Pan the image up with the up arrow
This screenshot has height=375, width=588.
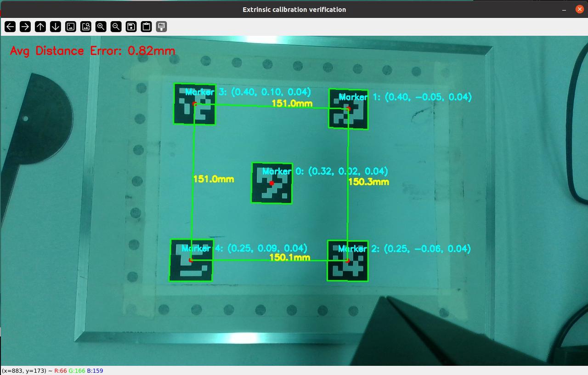point(40,27)
